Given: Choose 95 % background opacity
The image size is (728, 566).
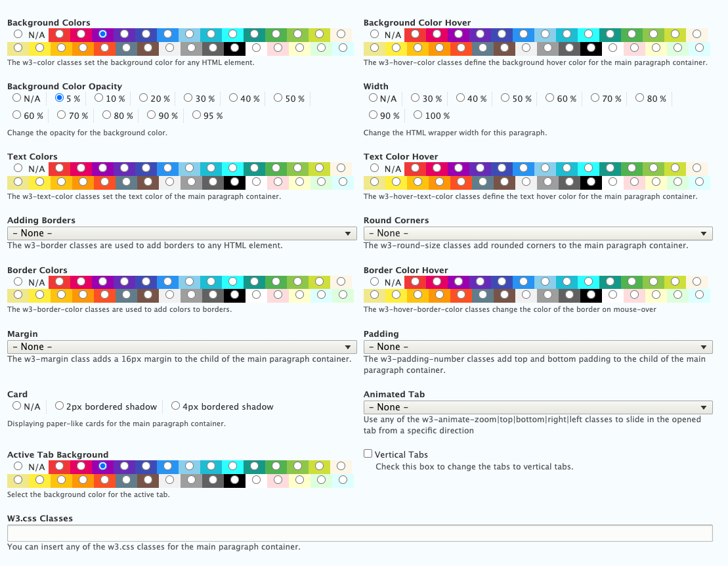Looking at the screenshot, I should tap(196, 115).
